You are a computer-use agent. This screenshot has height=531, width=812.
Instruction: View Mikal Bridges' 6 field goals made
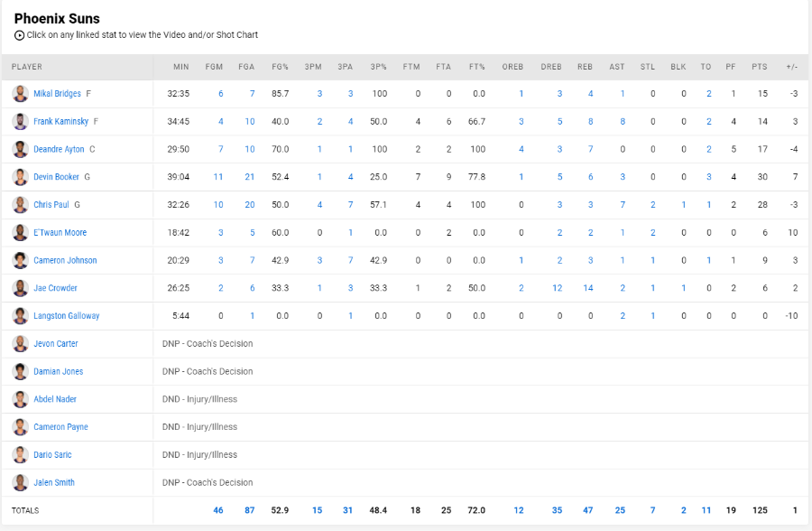[x=221, y=93]
